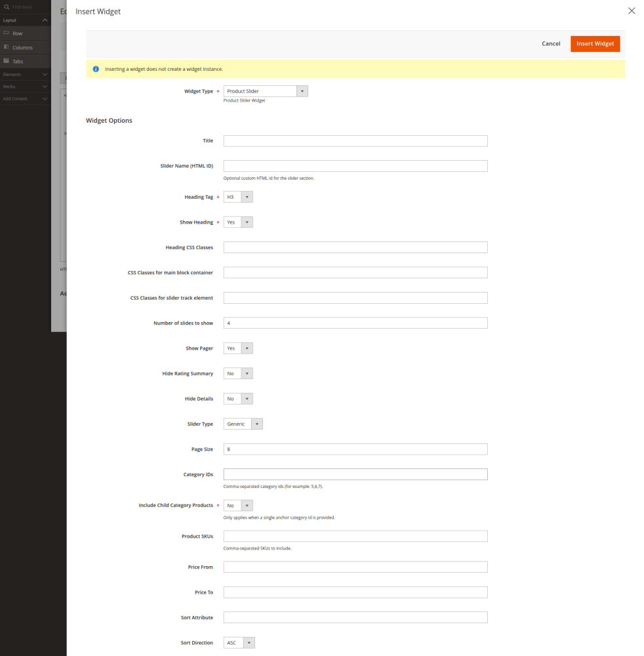The width and height of the screenshot is (644, 656).
Task: Click the search magnifier icon in sidebar
Action: [7, 7]
